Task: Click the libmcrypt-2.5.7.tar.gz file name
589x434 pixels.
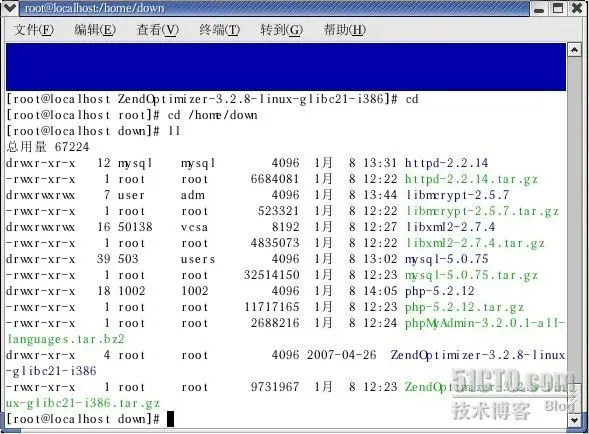Action: coord(482,211)
